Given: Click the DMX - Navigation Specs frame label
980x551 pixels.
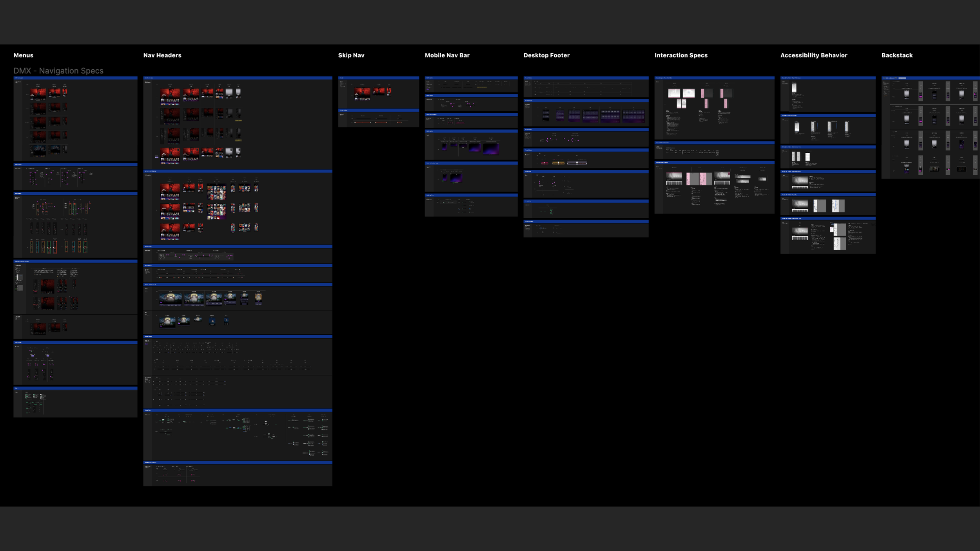Looking at the screenshot, I should point(58,71).
